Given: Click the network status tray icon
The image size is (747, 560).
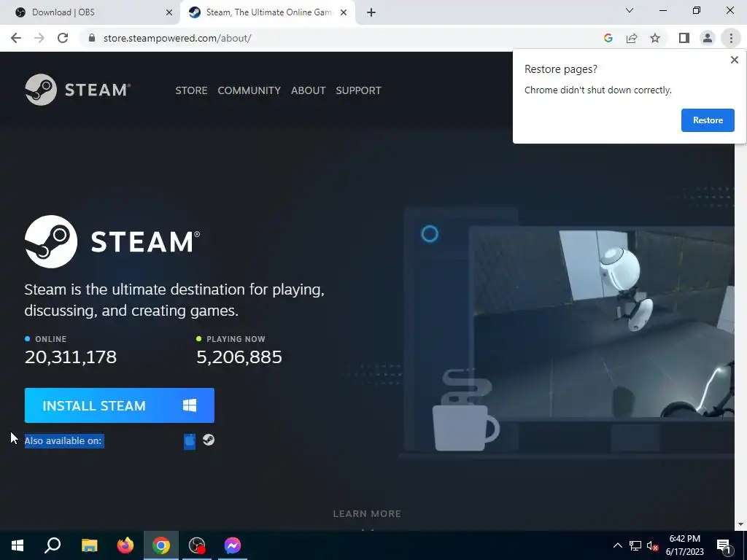Looking at the screenshot, I should pyautogui.click(x=635, y=545).
